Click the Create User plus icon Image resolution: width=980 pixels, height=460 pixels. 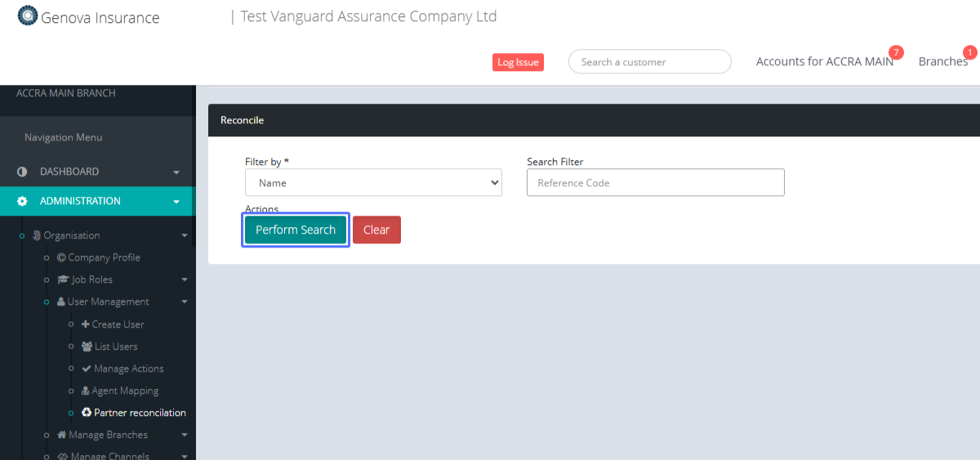tap(86, 324)
